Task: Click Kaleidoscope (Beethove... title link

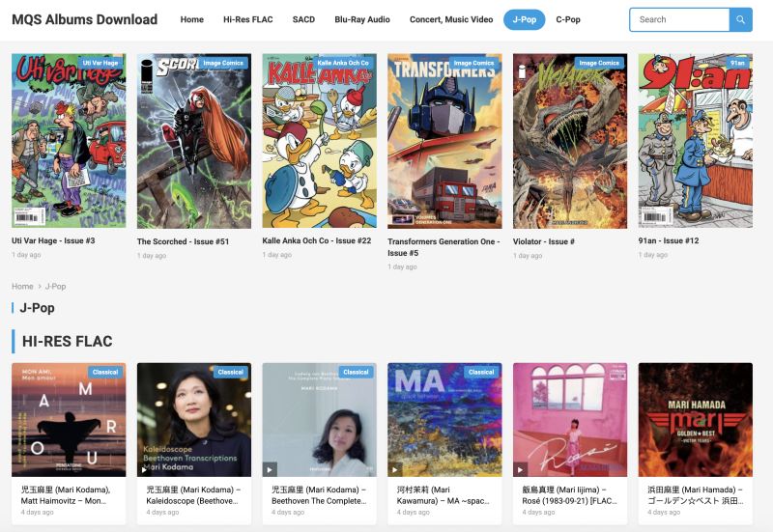Action: click(x=193, y=495)
